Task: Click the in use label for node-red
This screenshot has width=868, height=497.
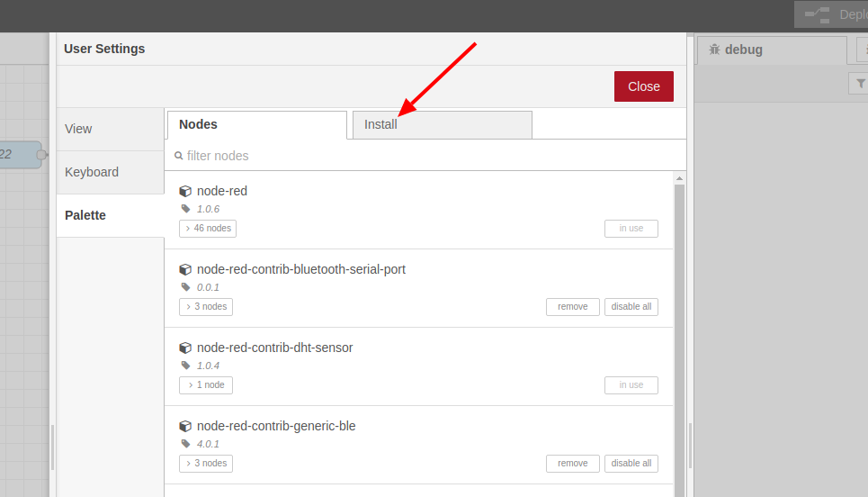Action: [x=631, y=229]
